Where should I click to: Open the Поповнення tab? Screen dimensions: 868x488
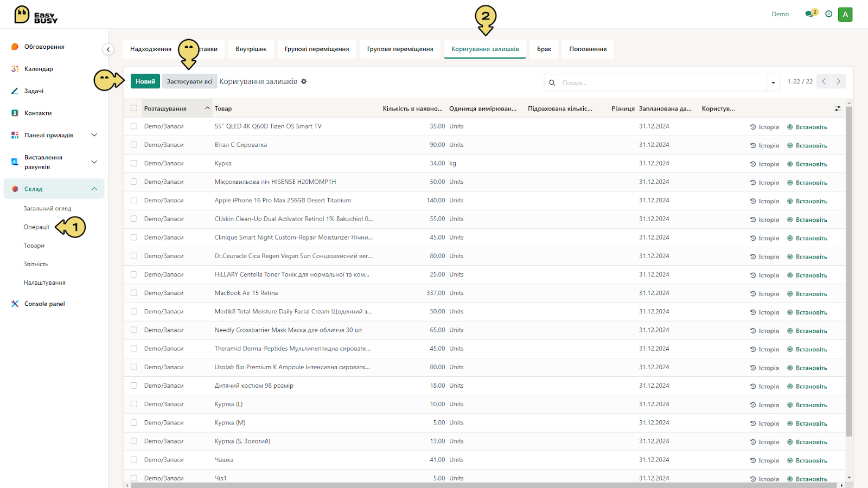(588, 49)
